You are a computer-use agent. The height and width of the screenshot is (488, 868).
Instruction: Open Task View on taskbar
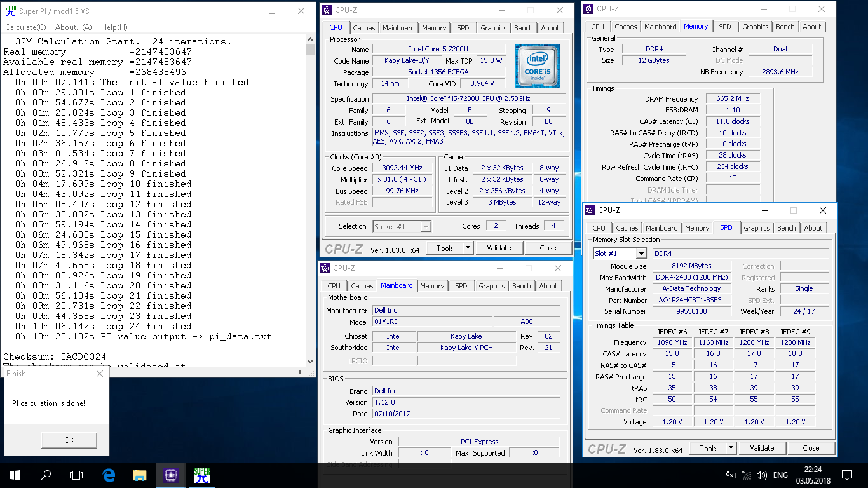point(76,475)
